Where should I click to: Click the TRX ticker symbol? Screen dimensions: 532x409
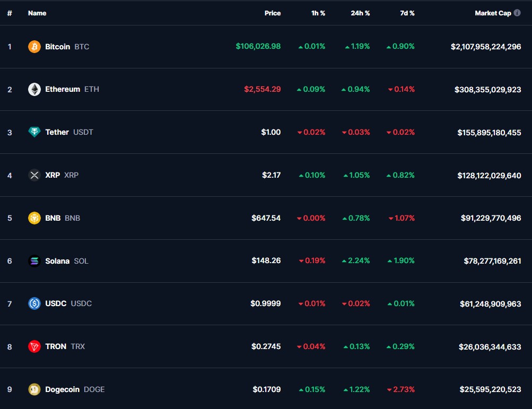[x=77, y=346]
